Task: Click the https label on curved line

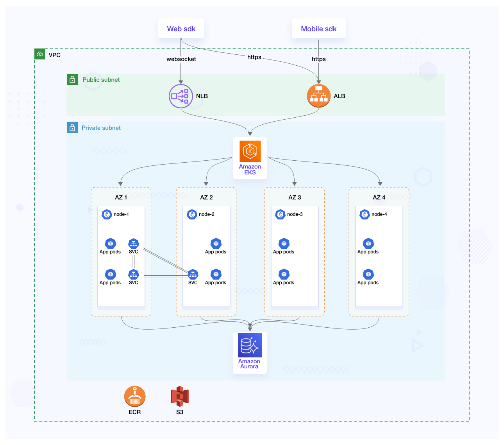Action: [254, 57]
